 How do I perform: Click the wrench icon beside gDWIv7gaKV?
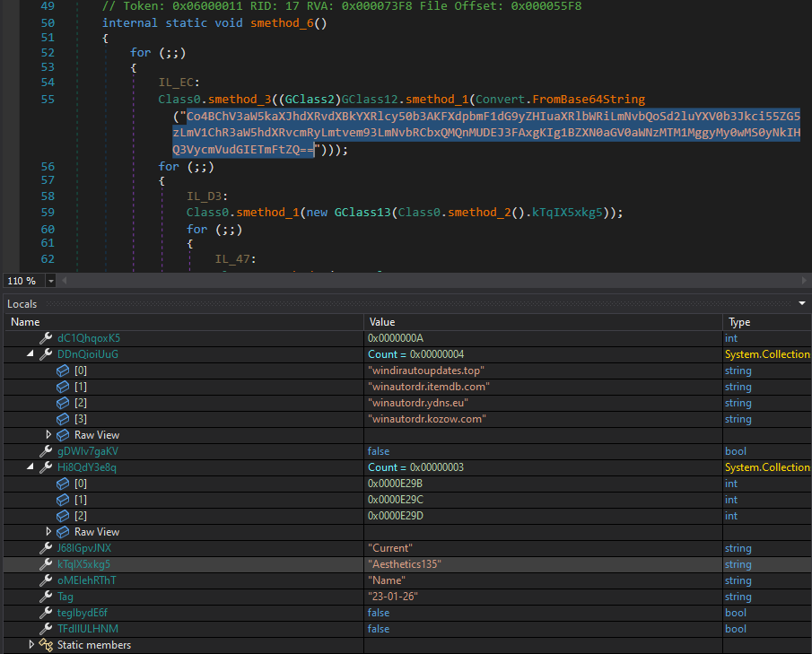click(x=46, y=451)
